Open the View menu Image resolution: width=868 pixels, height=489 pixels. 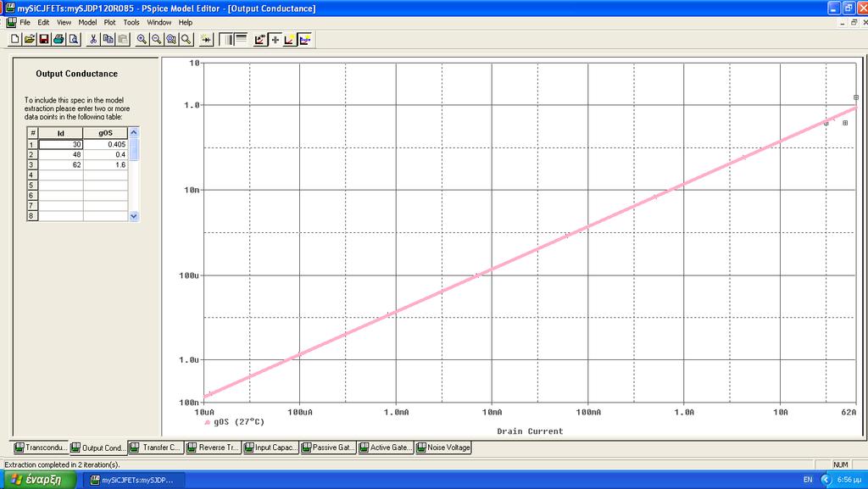tap(64, 23)
